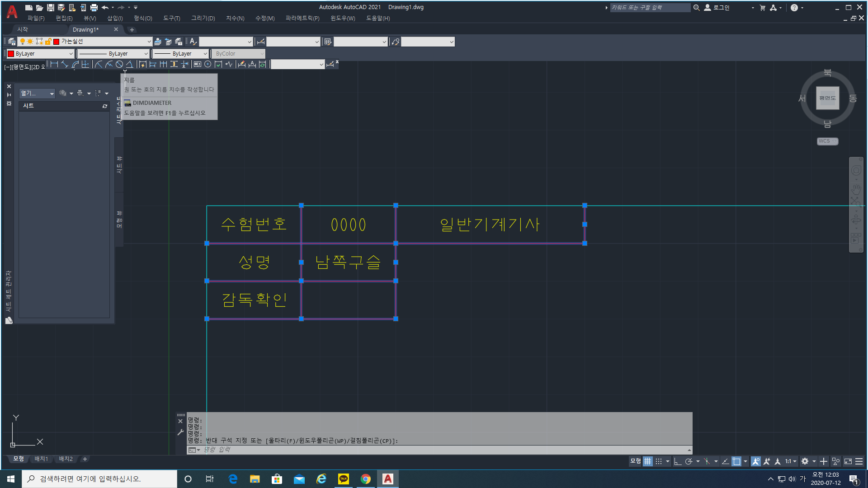Click the 평면도 view cube face

pyautogui.click(x=827, y=98)
